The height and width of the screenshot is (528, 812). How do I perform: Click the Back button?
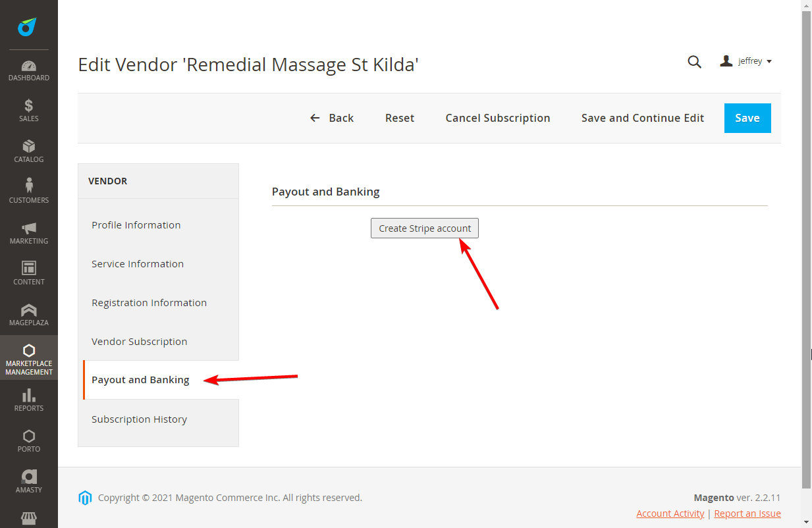332,118
